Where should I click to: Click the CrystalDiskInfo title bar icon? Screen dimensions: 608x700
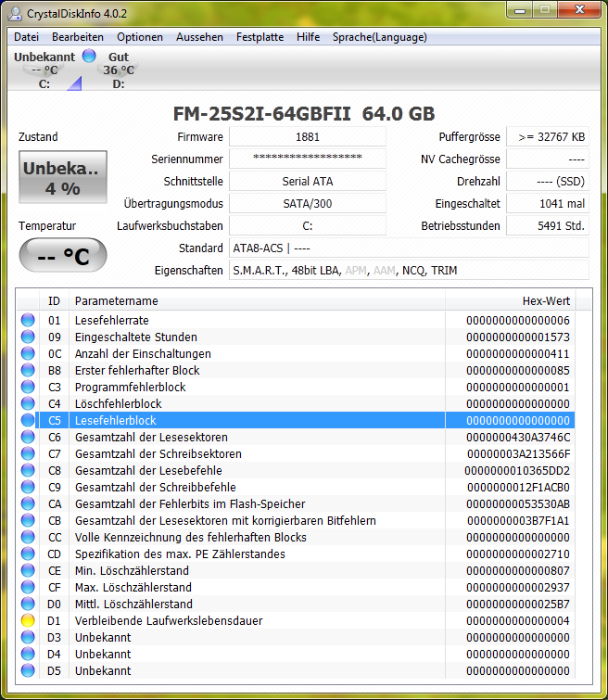tap(15, 13)
